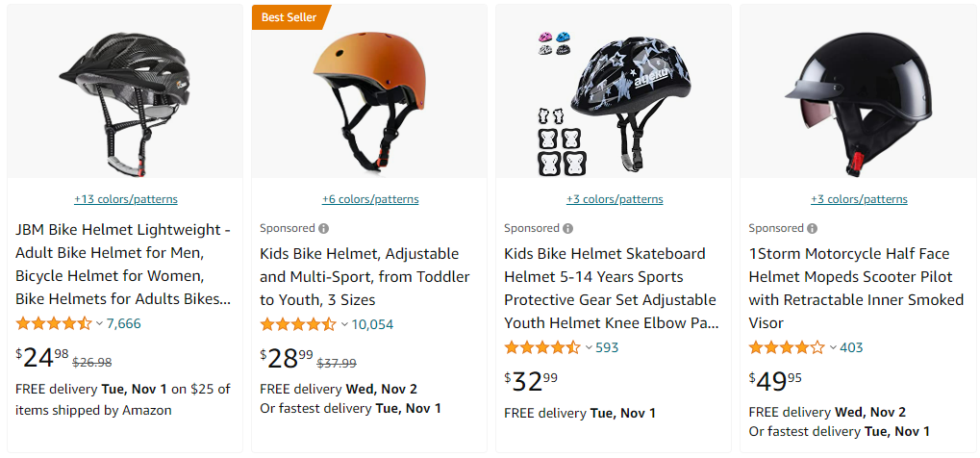Image resolution: width=980 pixels, height=458 pixels.
Task: Click the Sponsored info icon on Skateboard Helmet listing
Action: (568, 229)
